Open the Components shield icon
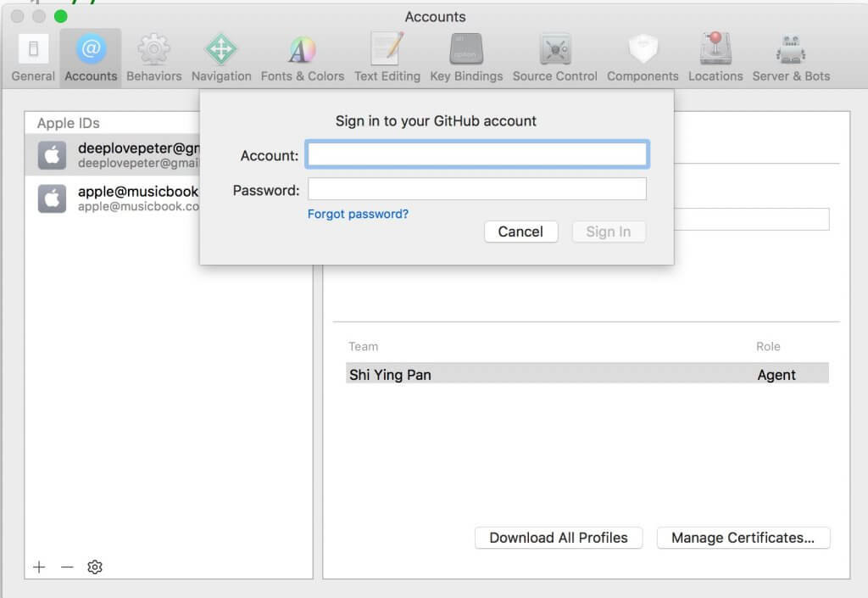Screen dimensions: 868x598 coord(643,49)
